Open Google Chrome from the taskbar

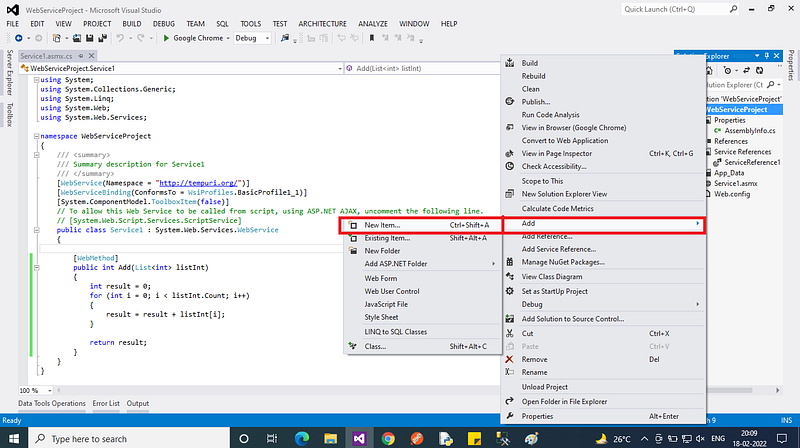[x=388, y=439]
